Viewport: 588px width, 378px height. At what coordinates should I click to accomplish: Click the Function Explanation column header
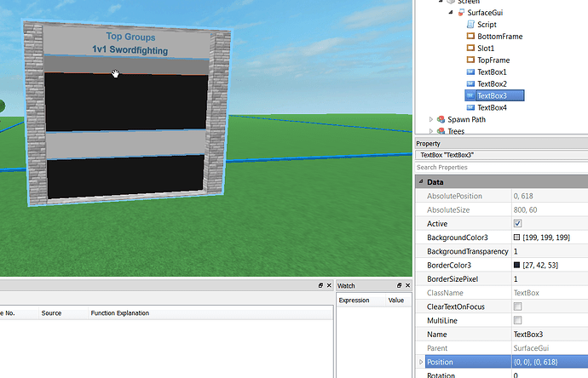pyautogui.click(x=120, y=313)
